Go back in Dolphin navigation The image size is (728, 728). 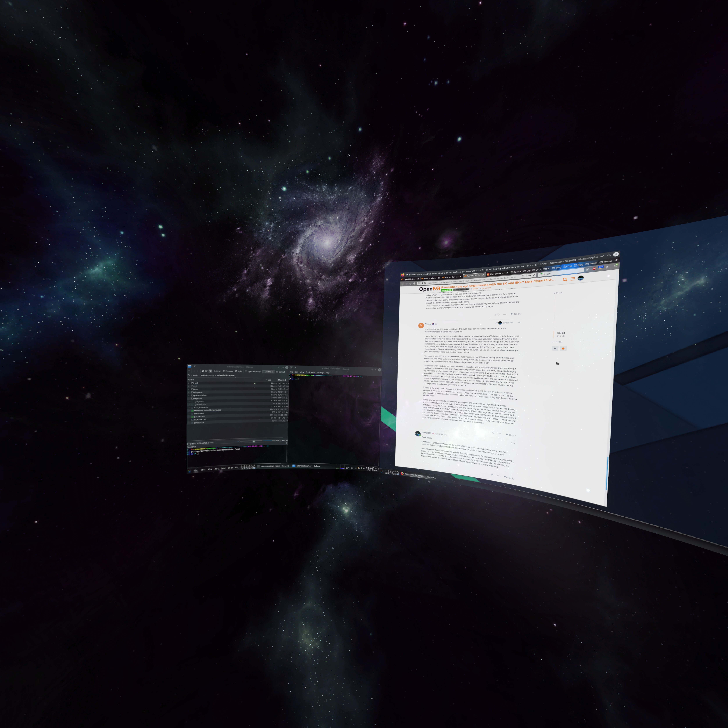(x=194, y=371)
